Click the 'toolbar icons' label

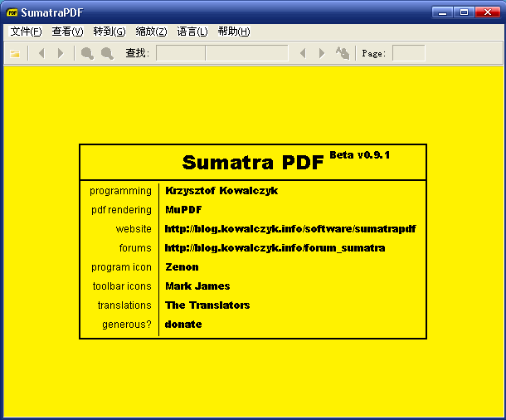[122, 286]
